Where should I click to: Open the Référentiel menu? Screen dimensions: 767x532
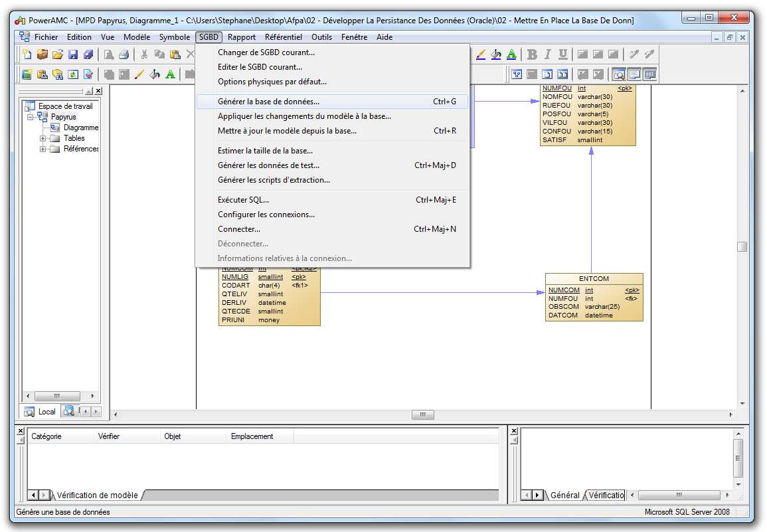tap(283, 37)
